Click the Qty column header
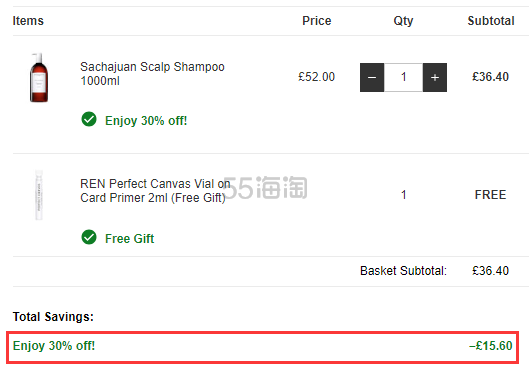529x375 pixels. click(403, 21)
